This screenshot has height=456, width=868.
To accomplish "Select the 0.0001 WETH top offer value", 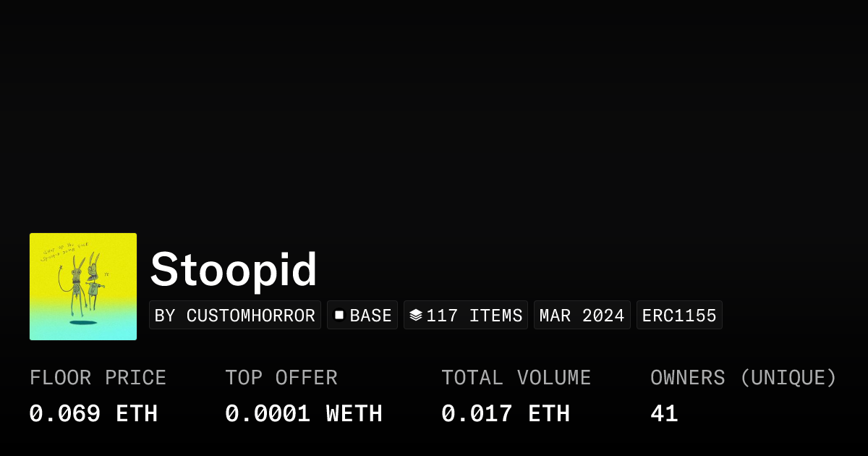I will tap(304, 414).
